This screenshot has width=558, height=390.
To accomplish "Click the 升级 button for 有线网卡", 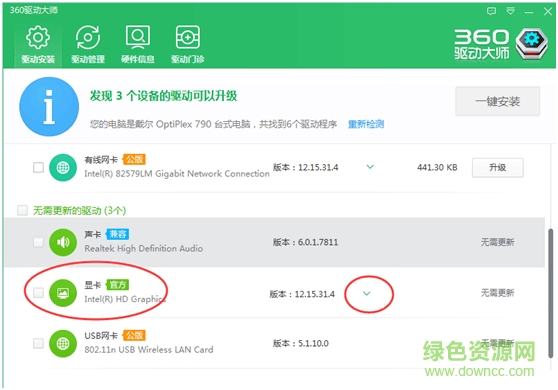I will [x=498, y=167].
